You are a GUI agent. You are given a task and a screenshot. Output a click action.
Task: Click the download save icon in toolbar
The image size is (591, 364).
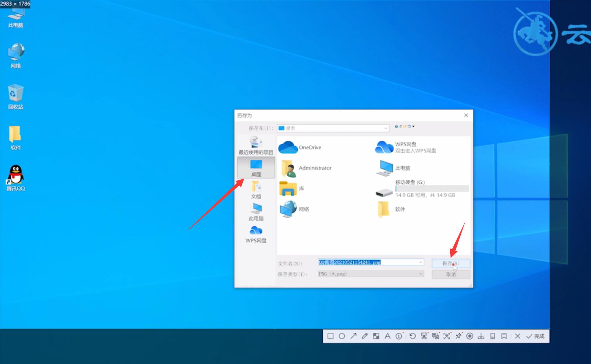point(481,336)
